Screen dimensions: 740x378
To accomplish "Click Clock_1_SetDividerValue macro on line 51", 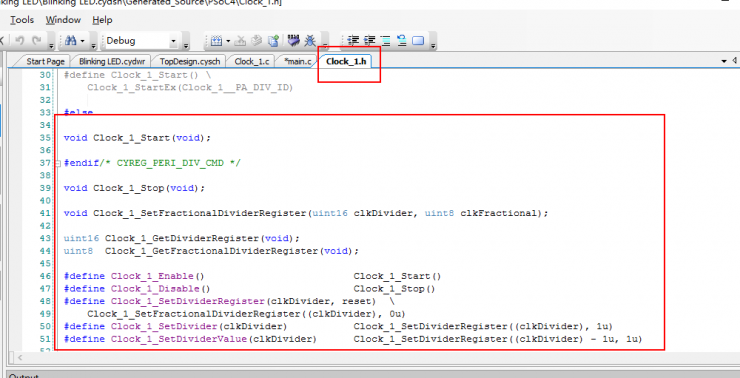I will [x=179, y=339].
